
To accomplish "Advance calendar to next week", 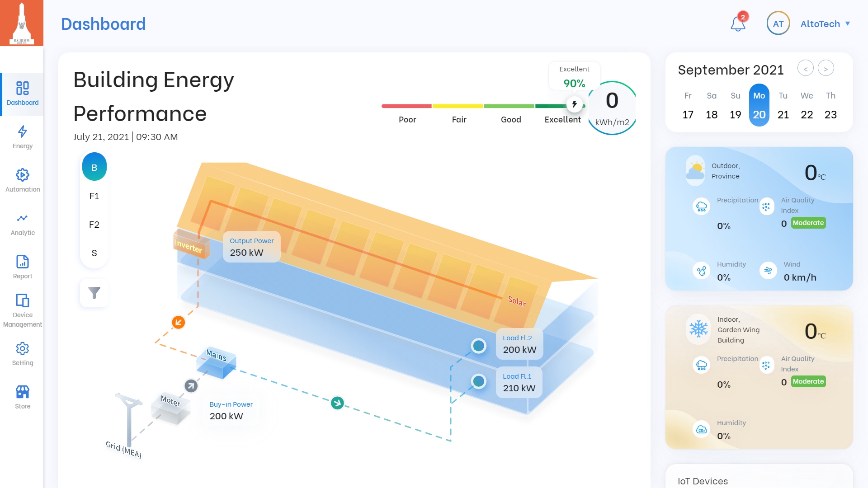I will click(826, 69).
